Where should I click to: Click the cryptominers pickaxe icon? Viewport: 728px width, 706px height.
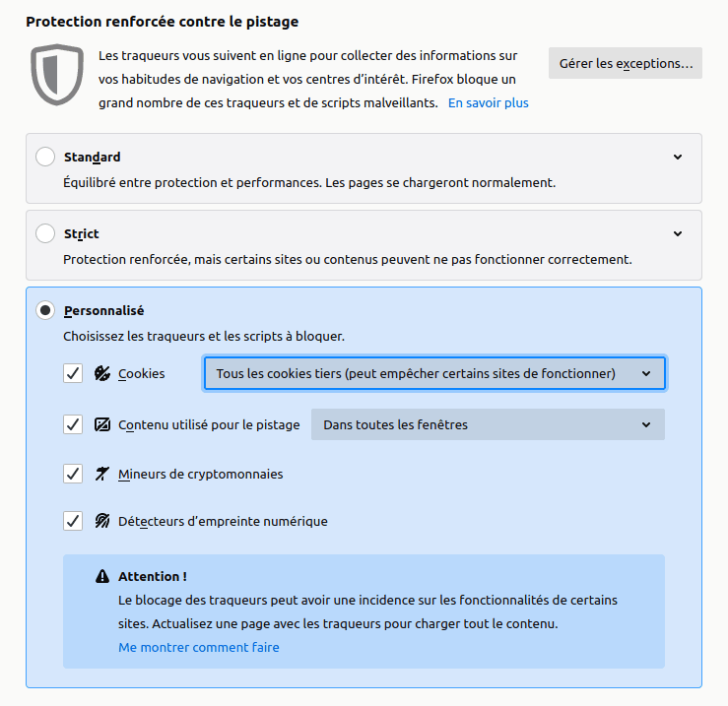101,475
